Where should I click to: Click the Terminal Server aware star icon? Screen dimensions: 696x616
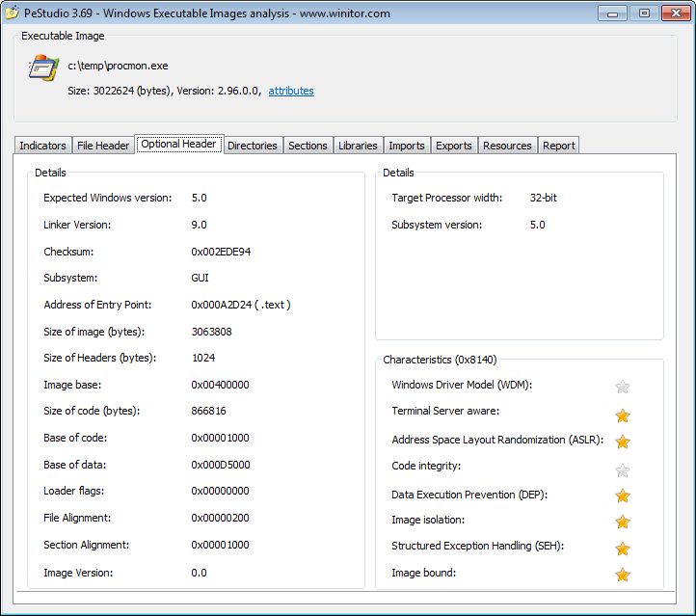click(623, 415)
